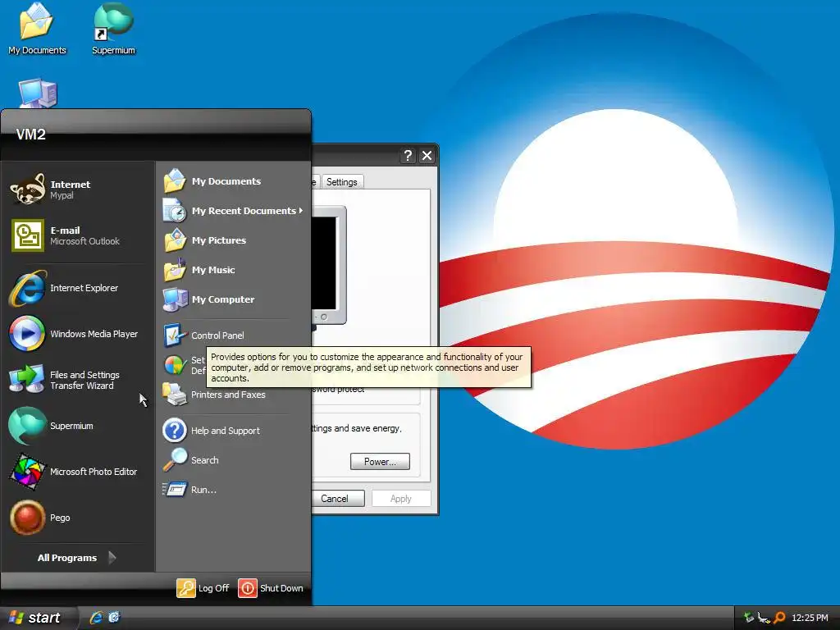Viewport: 840px width, 630px height.
Task: Click the VM2 user name header
Action: (30, 135)
